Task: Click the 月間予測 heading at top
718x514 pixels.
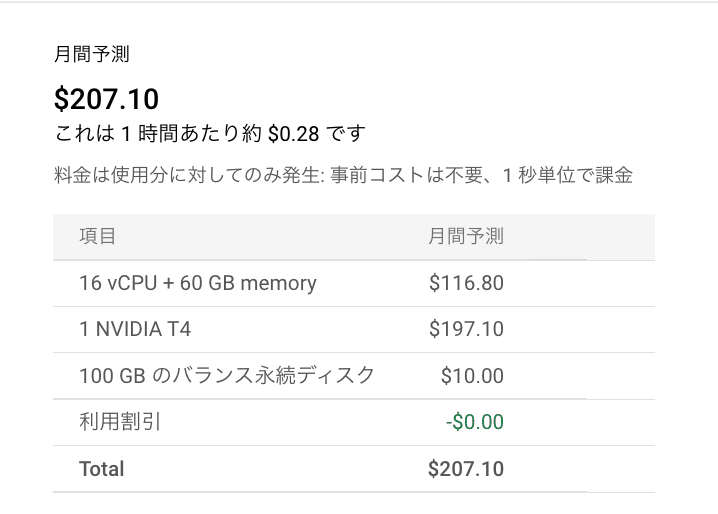Action: pyautogui.click(x=92, y=54)
